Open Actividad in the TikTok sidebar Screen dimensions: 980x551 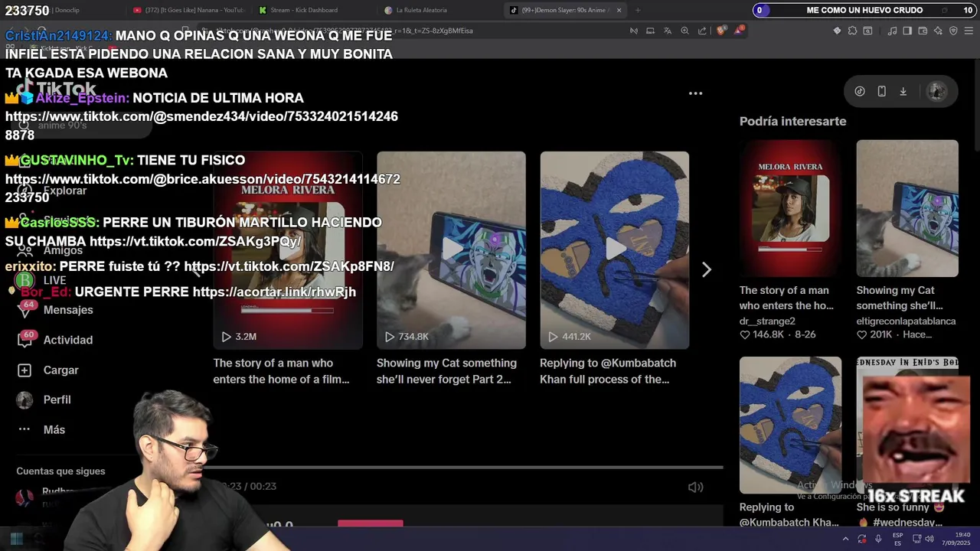pyautogui.click(x=54, y=340)
